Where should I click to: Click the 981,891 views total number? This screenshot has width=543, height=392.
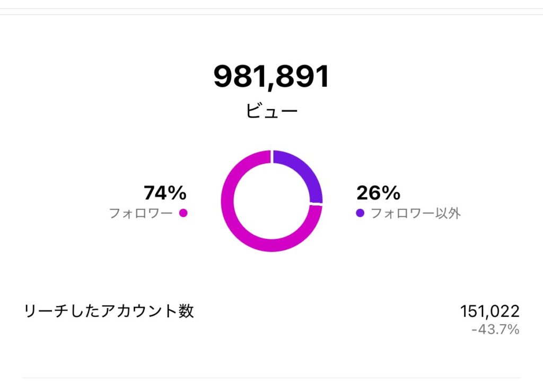coord(271,77)
